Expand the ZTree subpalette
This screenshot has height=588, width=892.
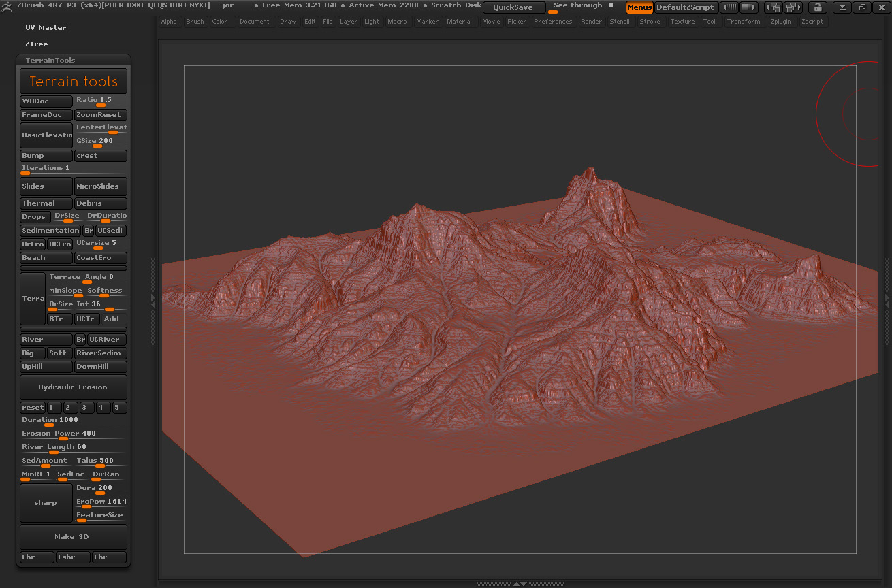click(x=37, y=44)
